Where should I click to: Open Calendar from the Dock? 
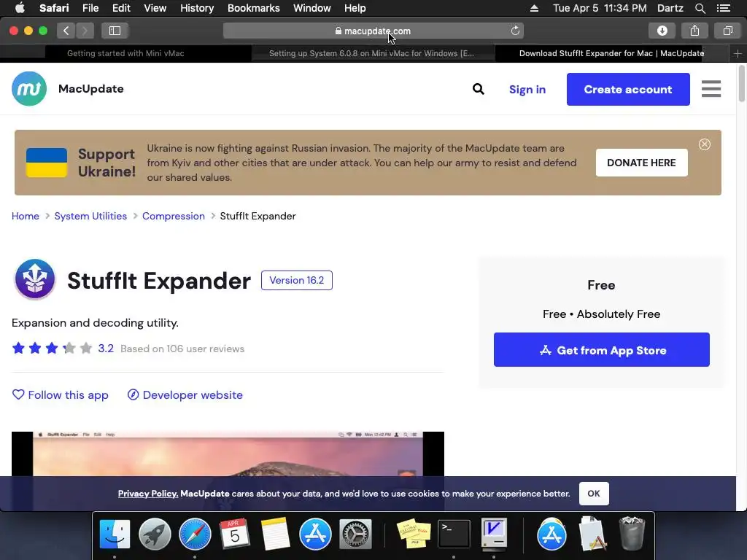click(234, 534)
